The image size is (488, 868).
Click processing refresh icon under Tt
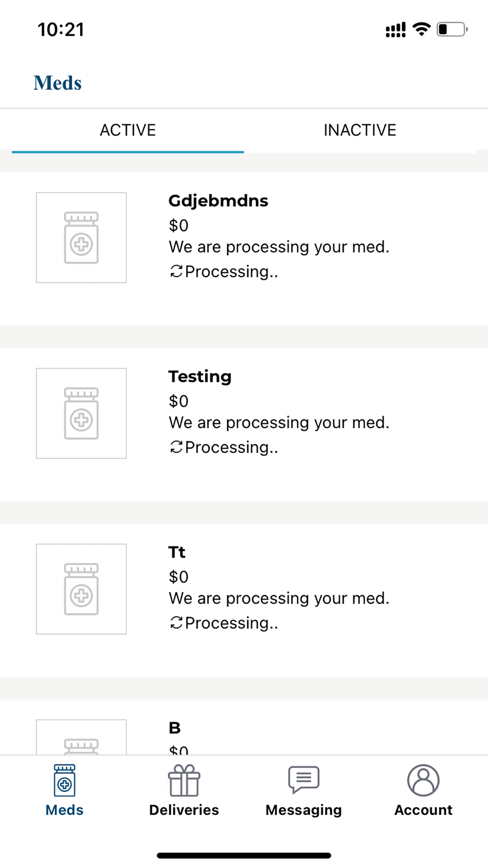point(176,623)
